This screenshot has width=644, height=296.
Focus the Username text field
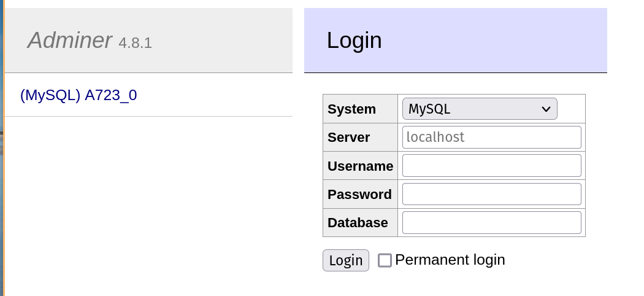(x=492, y=166)
